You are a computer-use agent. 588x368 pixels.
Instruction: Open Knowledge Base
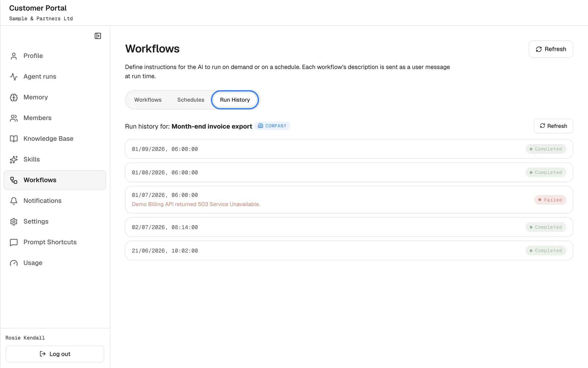48,138
